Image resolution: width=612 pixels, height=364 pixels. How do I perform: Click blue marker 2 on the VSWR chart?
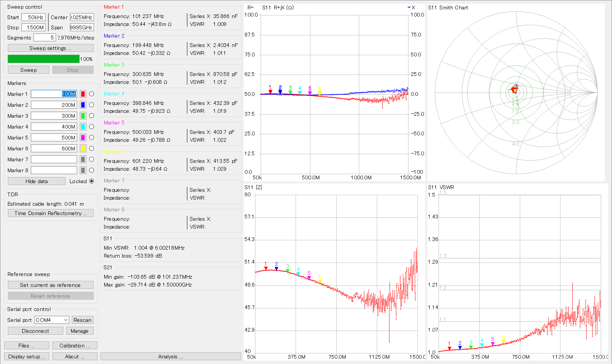pyautogui.click(x=460, y=347)
